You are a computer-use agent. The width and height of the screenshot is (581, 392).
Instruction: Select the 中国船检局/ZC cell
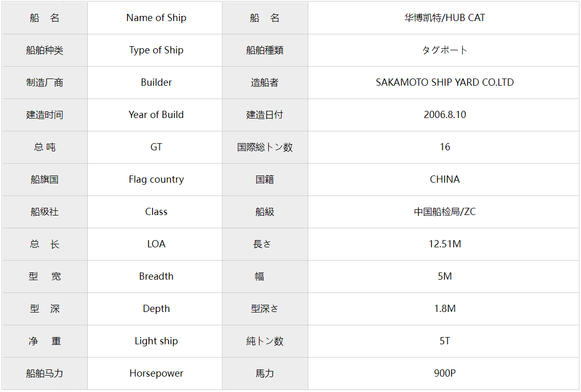[443, 212]
